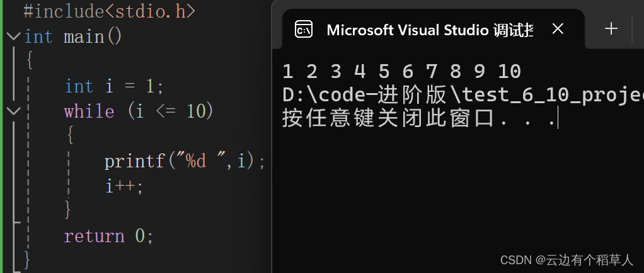This screenshot has height=273, width=644.
Task: Click the return 0; line
Action: 108,237
